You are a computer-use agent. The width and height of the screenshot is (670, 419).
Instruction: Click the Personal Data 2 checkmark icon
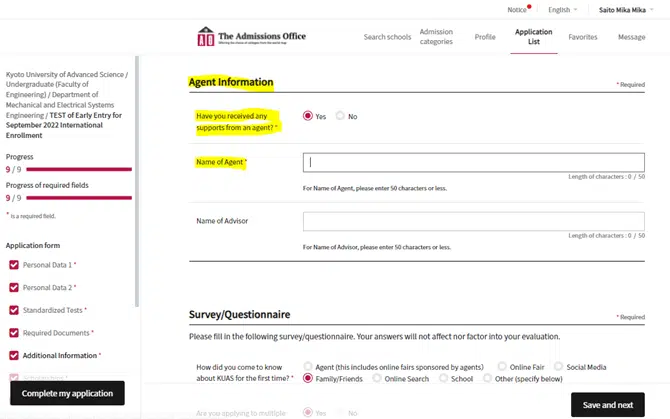[x=14, y=287]
